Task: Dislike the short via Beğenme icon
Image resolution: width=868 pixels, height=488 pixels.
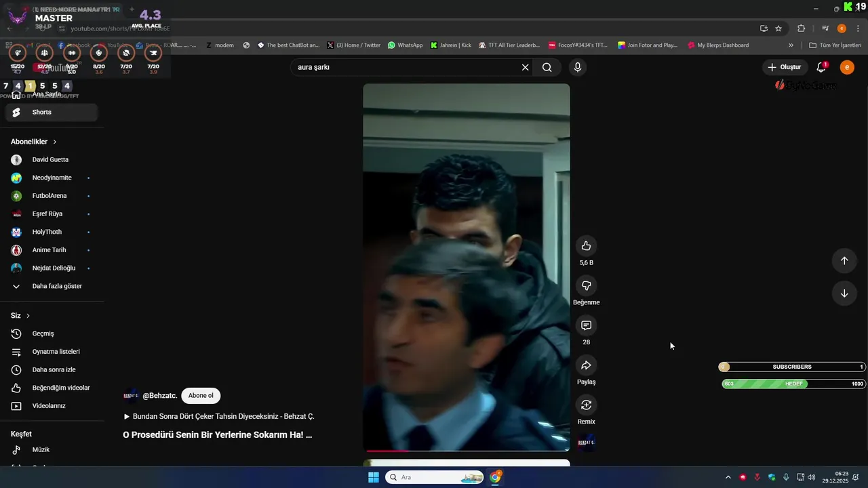Action: point(586,285)
